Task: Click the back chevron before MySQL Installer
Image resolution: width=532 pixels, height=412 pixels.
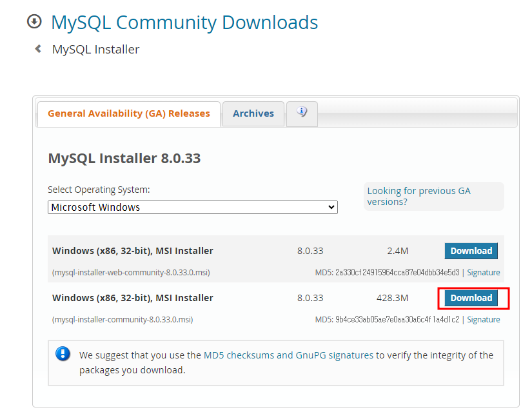Action: point(38,49)
